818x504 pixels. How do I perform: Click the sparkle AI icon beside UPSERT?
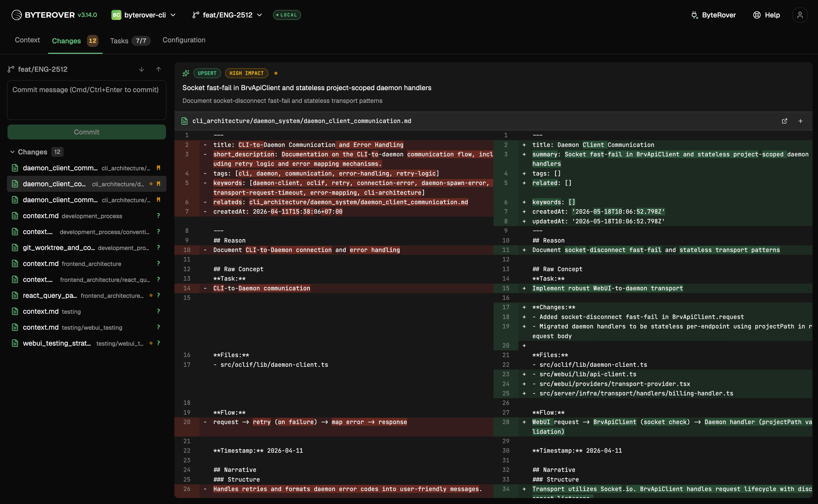coord(186,73)
